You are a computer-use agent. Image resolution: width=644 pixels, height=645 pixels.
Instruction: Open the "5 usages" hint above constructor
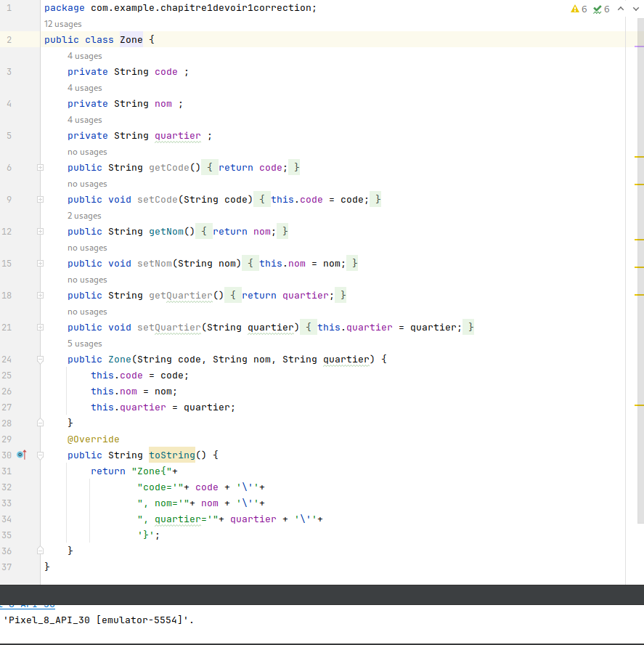pos(85,344)
